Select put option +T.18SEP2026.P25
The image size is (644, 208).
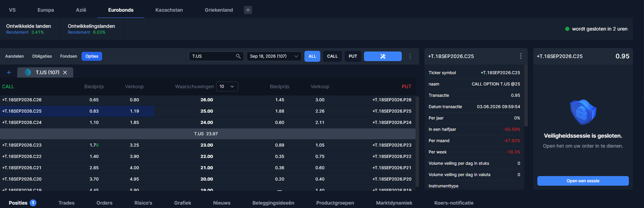pyautogui.click(x=392, y=111)
